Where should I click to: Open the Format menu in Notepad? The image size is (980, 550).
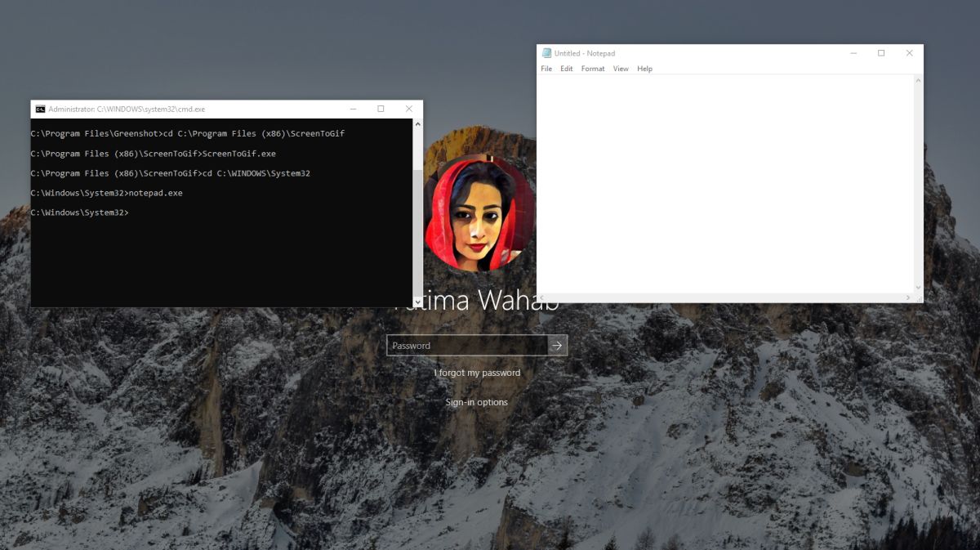pyautogui.click(x=592, y=69)
